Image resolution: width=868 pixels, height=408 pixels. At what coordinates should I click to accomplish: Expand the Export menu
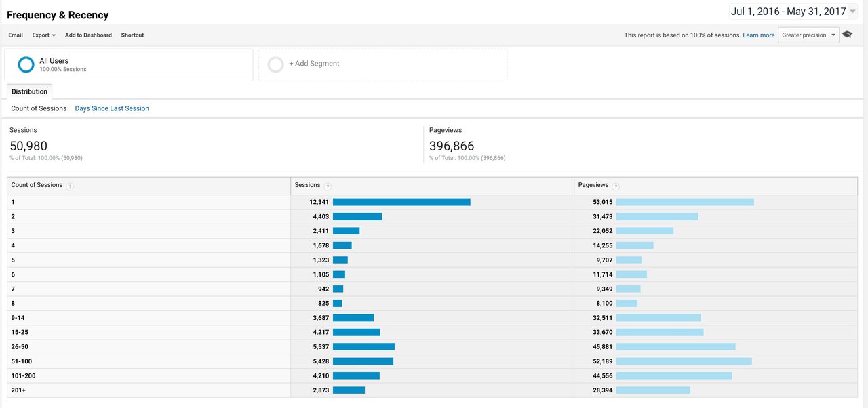pos(44,35)
